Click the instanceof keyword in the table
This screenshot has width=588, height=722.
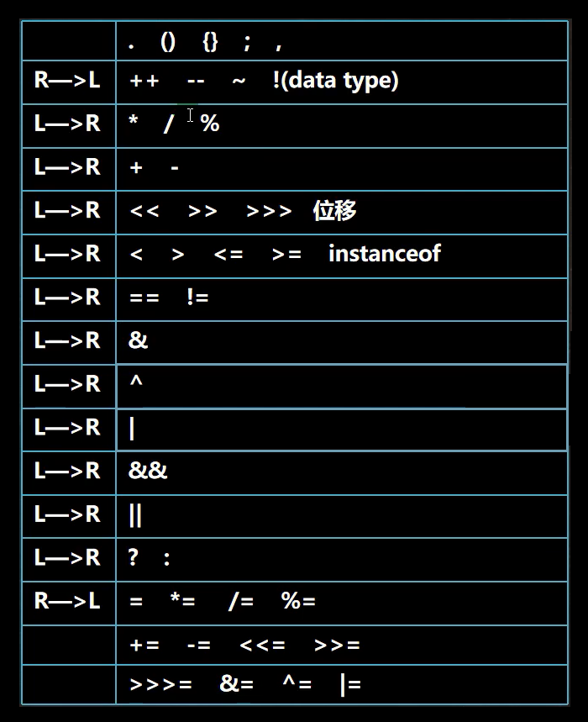click(384, 254)
